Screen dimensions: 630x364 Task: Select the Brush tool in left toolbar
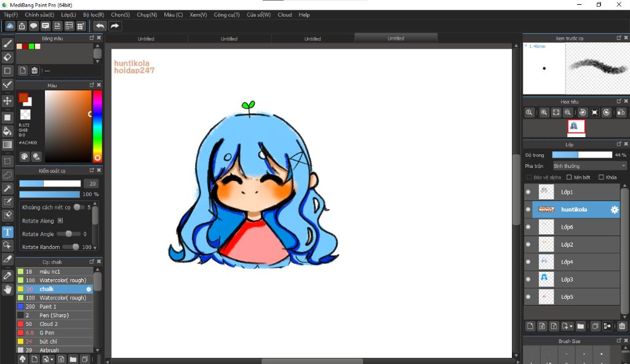point(7,44)
